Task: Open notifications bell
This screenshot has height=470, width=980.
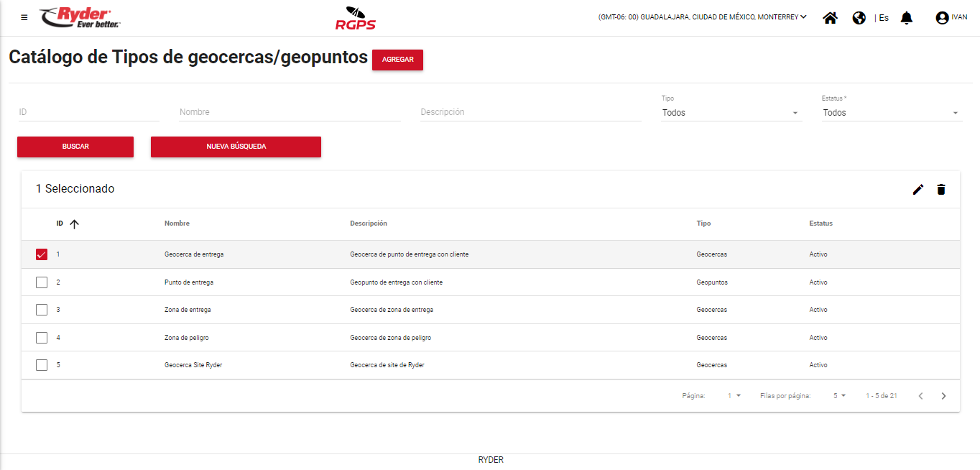Action: tap(907, 18)
